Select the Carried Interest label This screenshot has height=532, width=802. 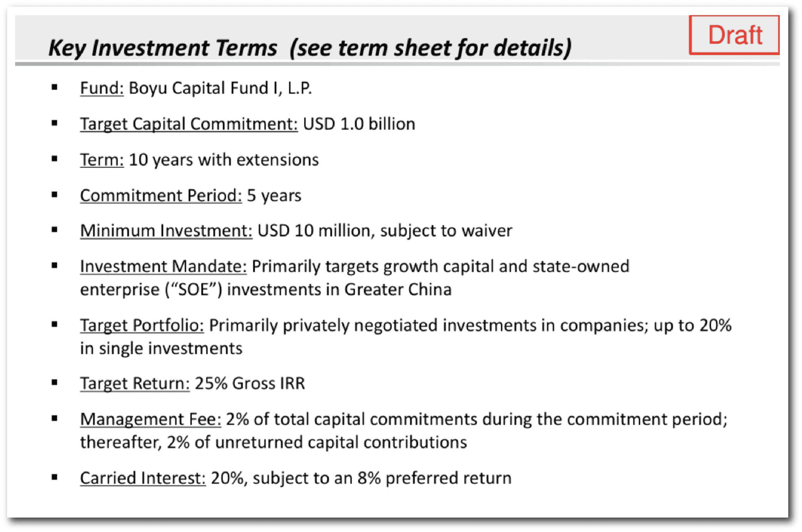coord(143,478)
